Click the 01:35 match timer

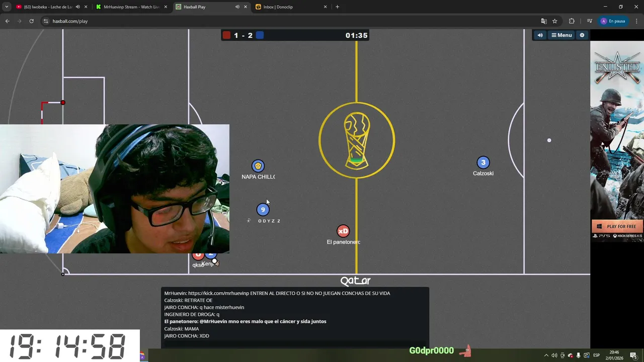pos(356,35)
